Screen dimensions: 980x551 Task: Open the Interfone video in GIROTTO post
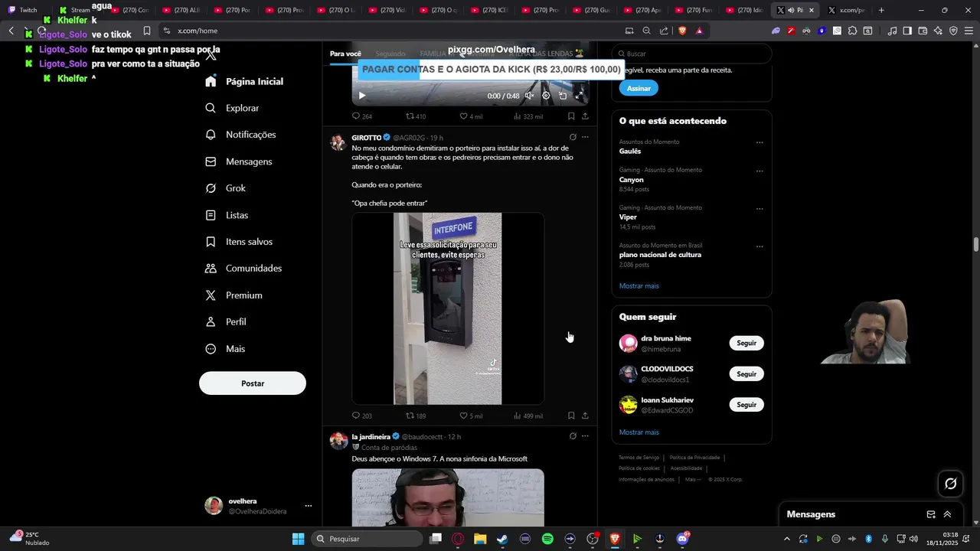click(448, 308)
